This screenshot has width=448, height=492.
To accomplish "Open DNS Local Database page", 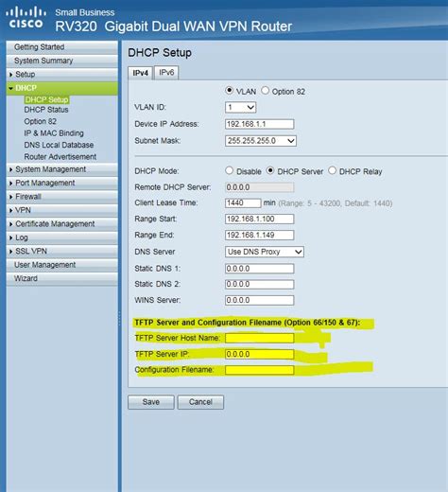I will (59, 145).
